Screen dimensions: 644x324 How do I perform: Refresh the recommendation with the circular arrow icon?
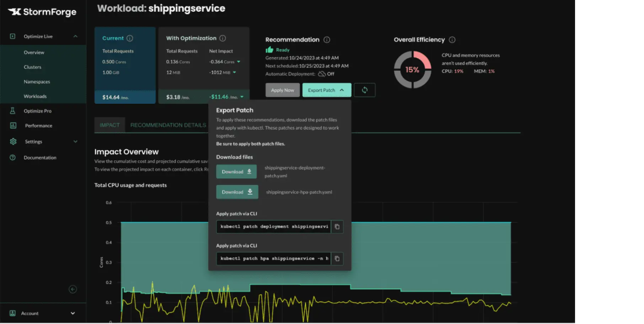[365, 90]
